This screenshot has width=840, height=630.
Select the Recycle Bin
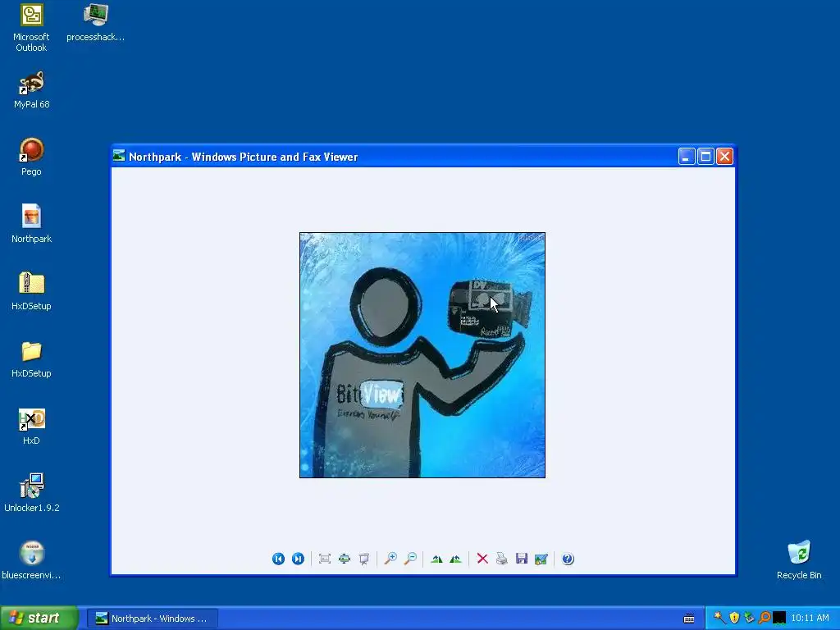[799, 560]
